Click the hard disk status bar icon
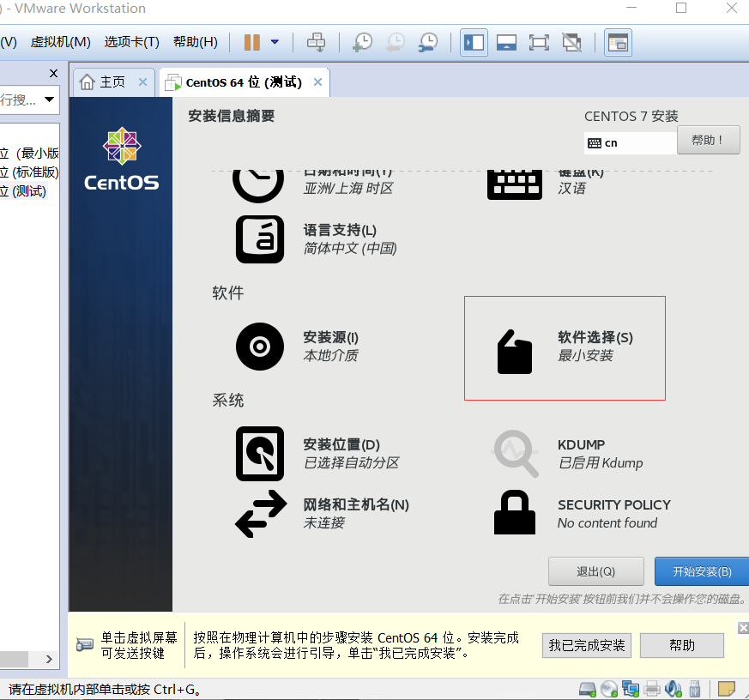This screenshot has width=749, height=700. (x=587, y=689)
